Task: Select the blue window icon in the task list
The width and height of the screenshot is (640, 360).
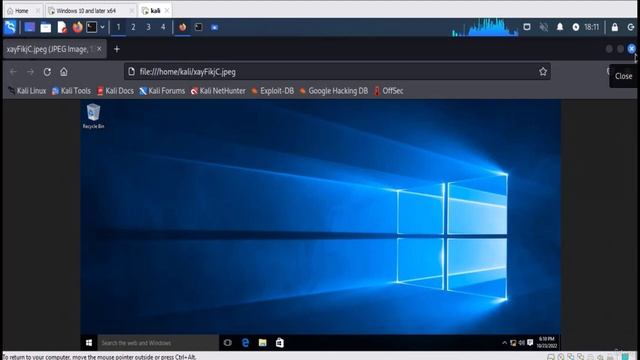Action: click(214, 27)
